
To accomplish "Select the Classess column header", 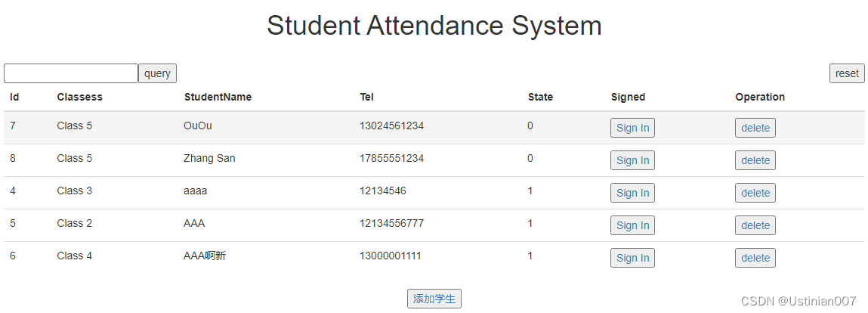I will pos(80,97).
